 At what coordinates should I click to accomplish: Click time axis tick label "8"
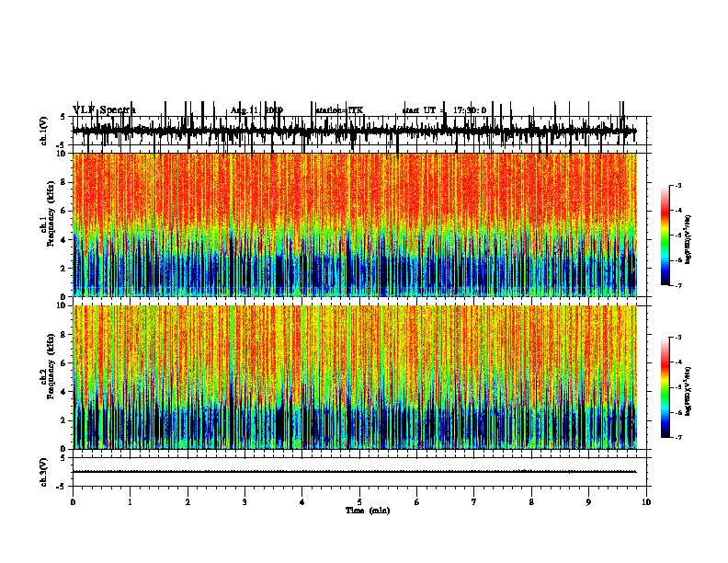(x=531, y=502)
